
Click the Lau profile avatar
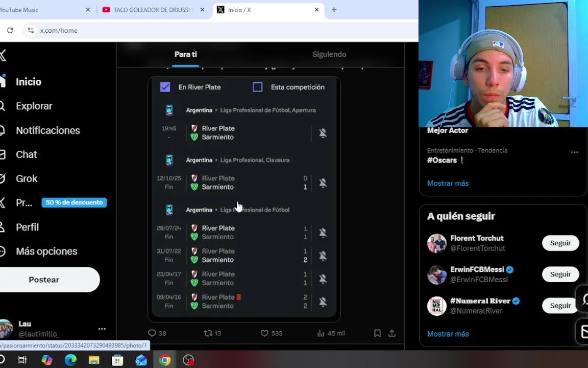[5, 329]
